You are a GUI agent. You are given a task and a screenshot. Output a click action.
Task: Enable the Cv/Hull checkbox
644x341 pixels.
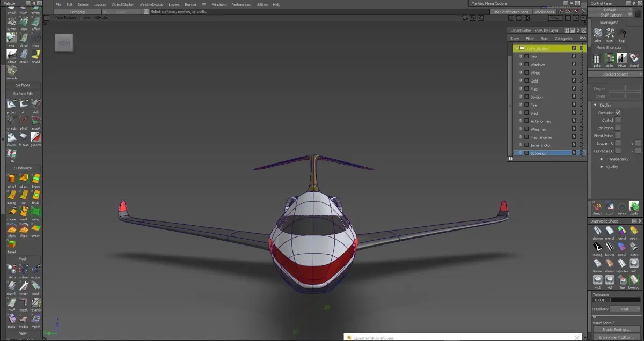618,120
